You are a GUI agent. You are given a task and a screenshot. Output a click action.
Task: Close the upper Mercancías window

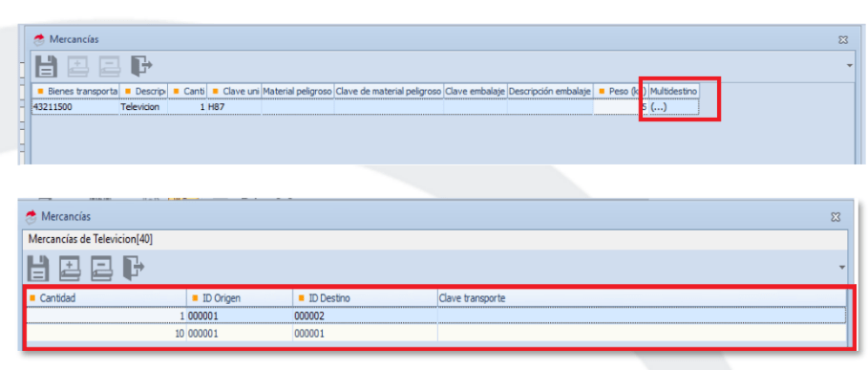coord(843,40)
